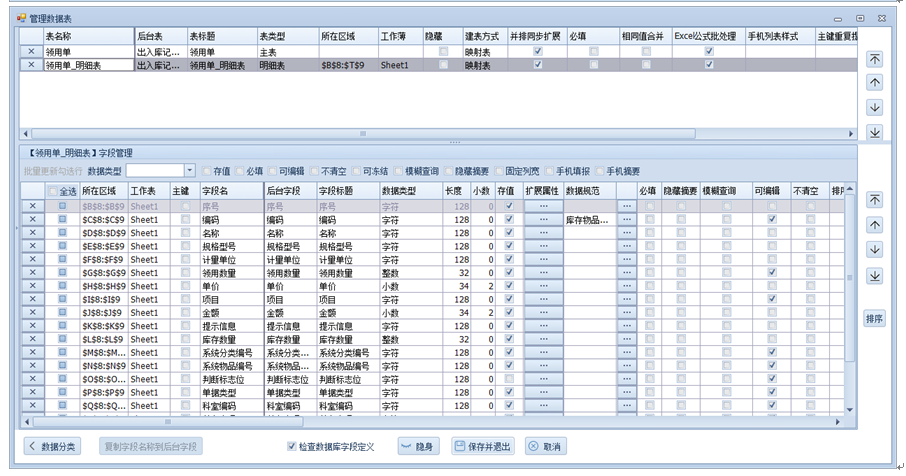
Task: Click the 表类型 cell of the 领用单_明细表 row
Action: point(285,65)
